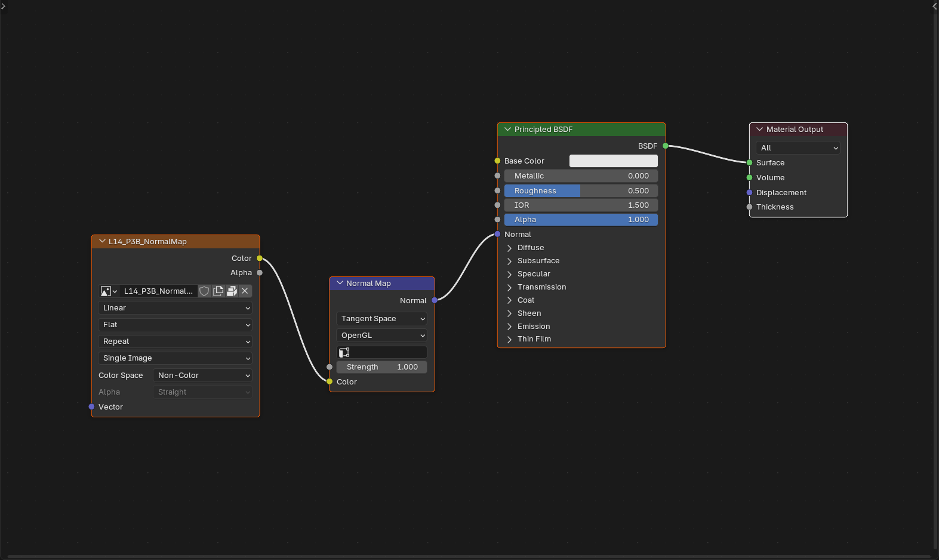Open the OpenGL convention dropdown

coord(381,336)
